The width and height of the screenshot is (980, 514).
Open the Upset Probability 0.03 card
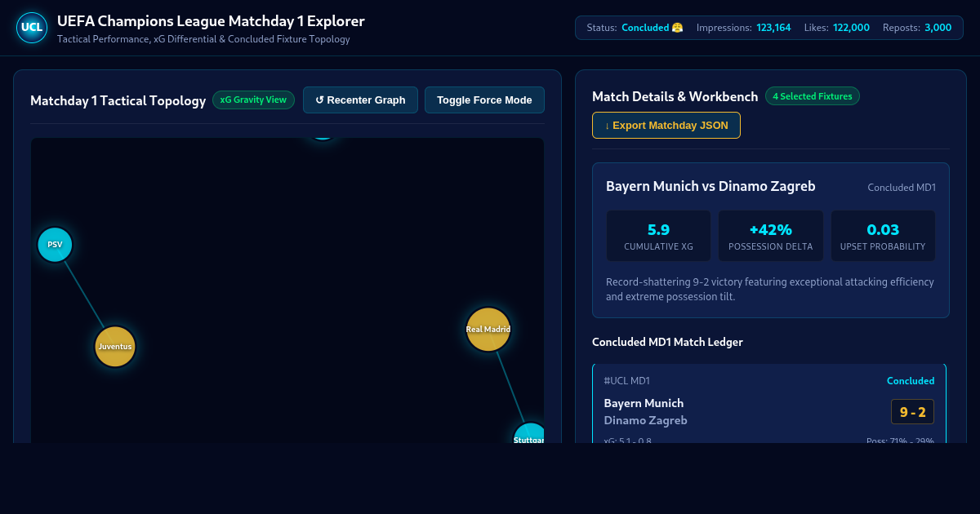(883, 236)
